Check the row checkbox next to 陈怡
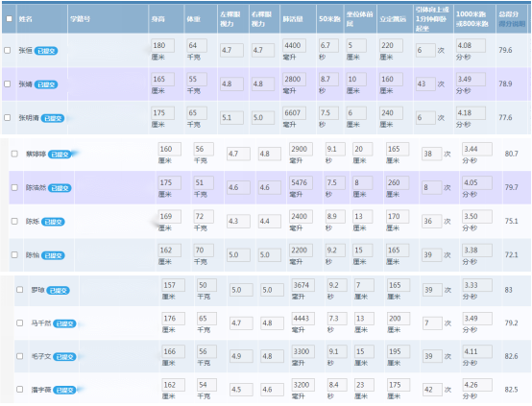 [x=14, y=254]
